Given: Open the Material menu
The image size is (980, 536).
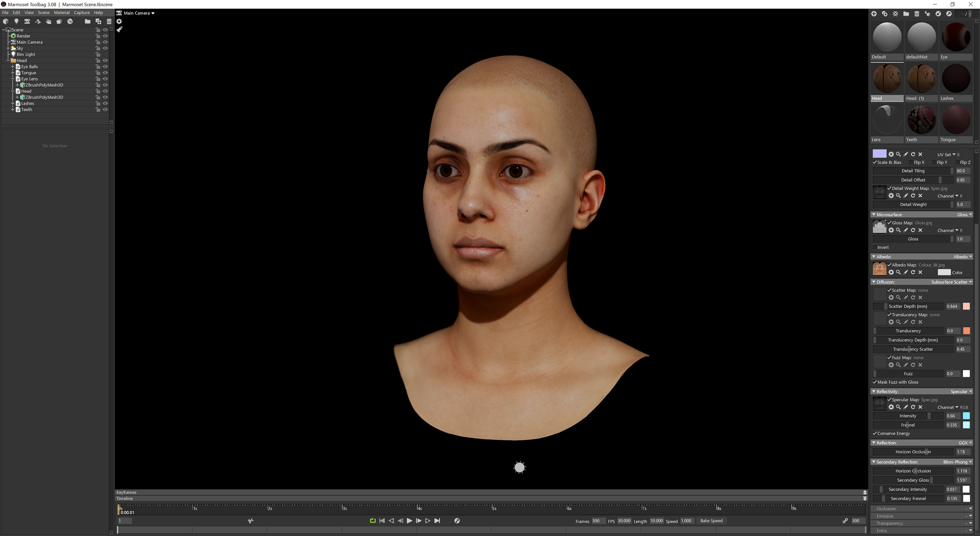Looking at the screenshot, I should (62, 12).
